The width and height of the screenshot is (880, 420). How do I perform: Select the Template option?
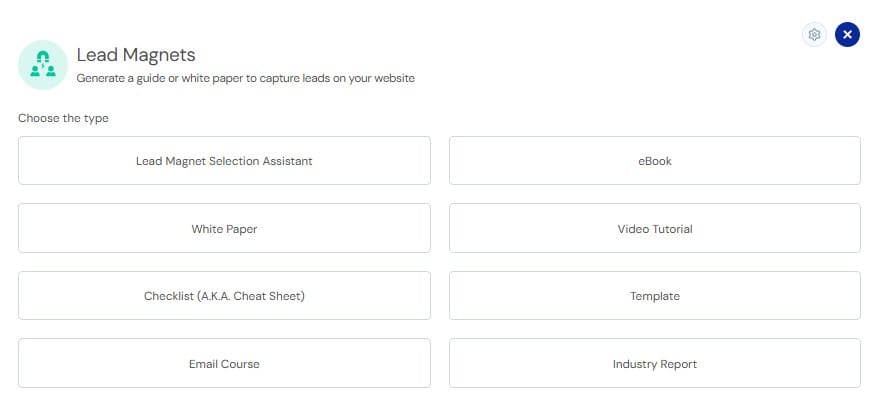click(654, 296)
